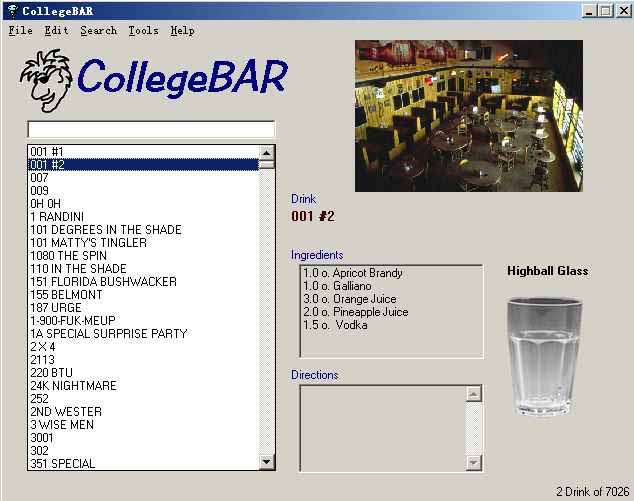
Task: Click the drink search input field
Action: coord(150,129)
